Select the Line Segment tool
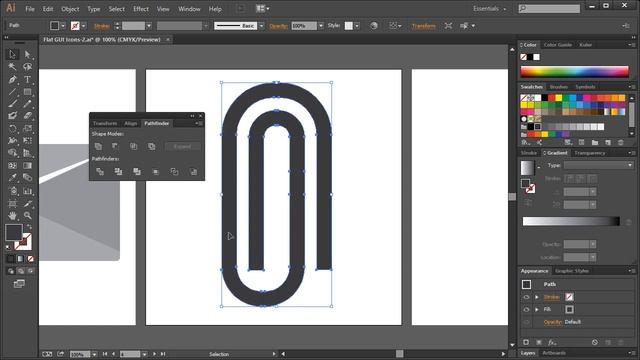640x360 pixels. pos(12,92)
